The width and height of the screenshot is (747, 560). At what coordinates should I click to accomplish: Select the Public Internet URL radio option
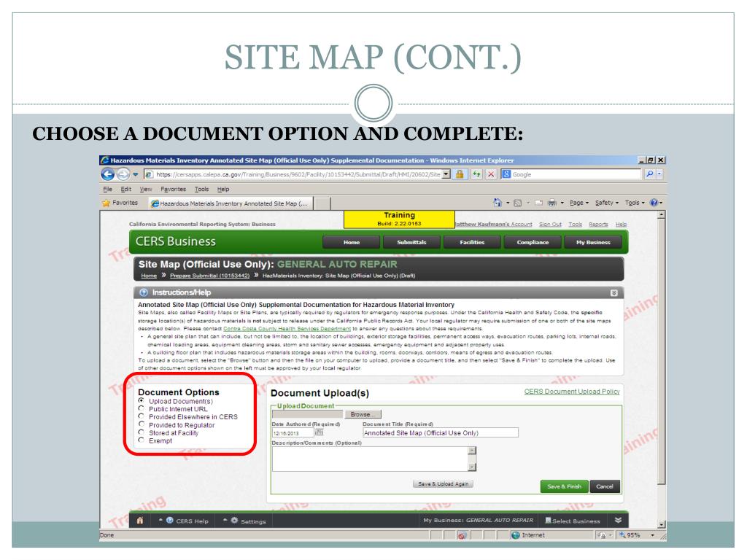click(141, 408)
